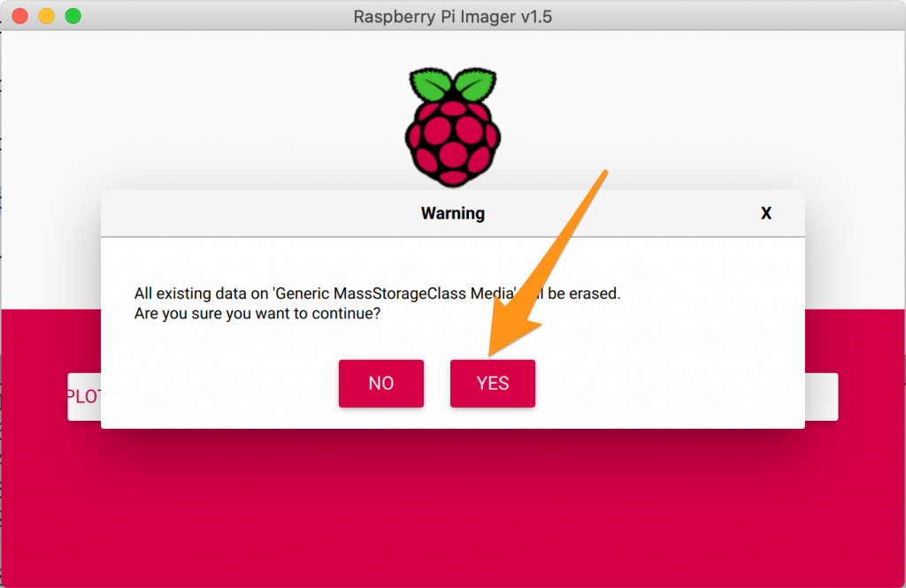The width and height of the screenshot is (906, 588).
Task: Click the yellow minimize window button
Action: tap(46, 16)
